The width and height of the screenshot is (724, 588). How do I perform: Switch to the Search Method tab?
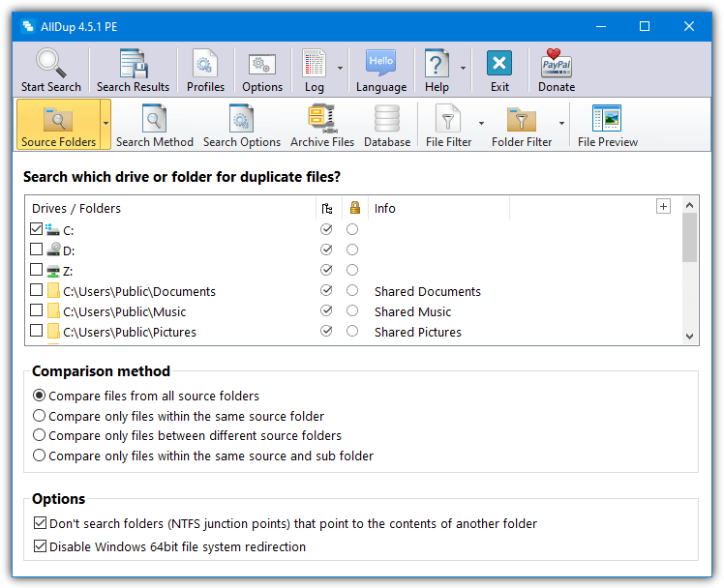pos(154,126)
